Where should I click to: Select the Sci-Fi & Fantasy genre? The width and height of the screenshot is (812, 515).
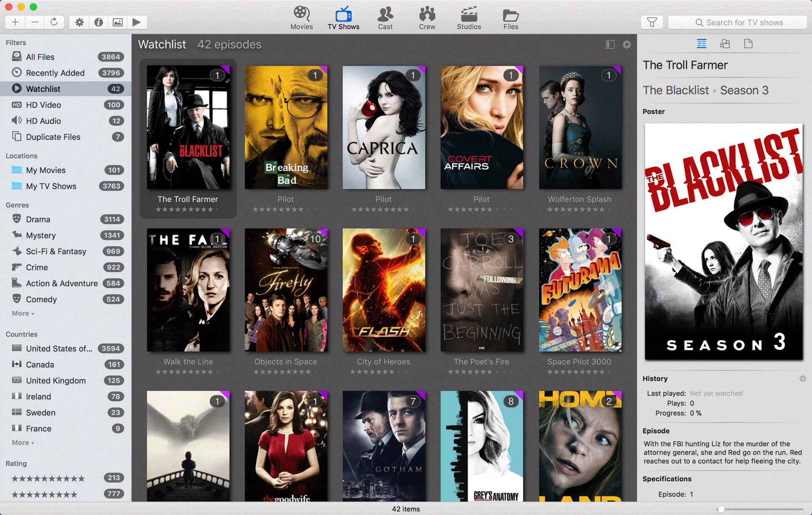pos(66,251)
